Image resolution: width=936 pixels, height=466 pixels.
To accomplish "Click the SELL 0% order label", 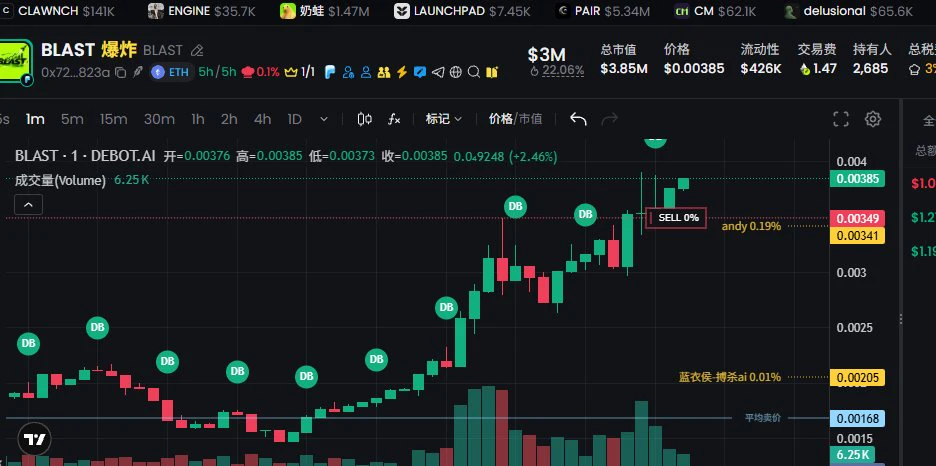I will click(x=676, y=218).
